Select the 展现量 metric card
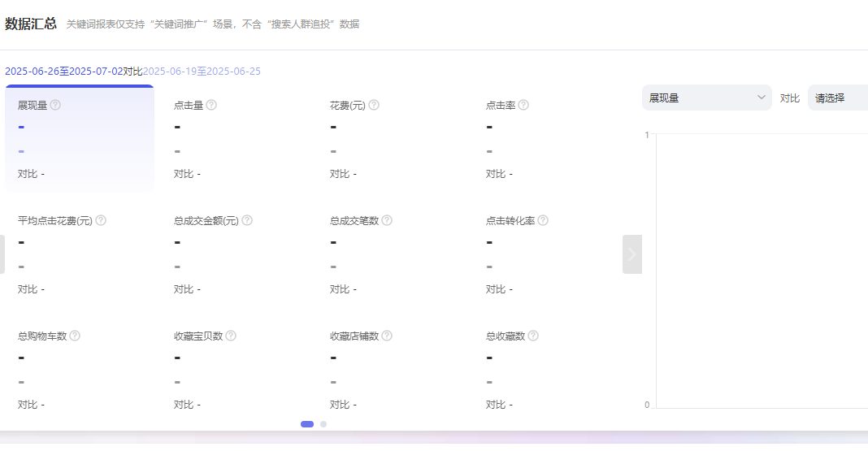The image size is (868, 451). click(80, 139)
